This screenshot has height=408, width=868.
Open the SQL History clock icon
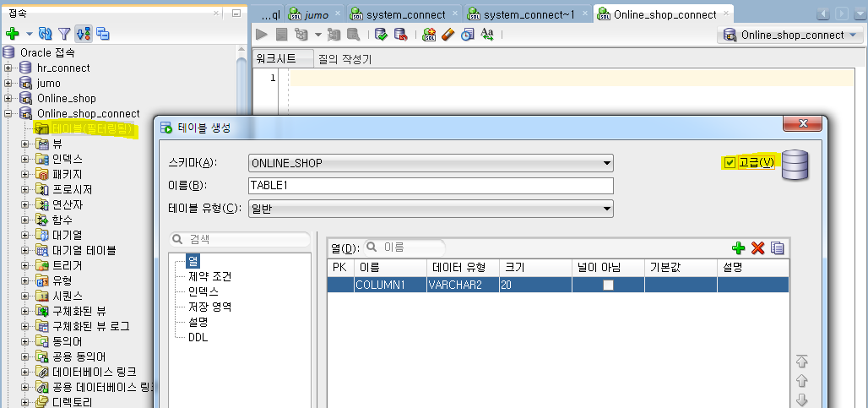[468, 35]
